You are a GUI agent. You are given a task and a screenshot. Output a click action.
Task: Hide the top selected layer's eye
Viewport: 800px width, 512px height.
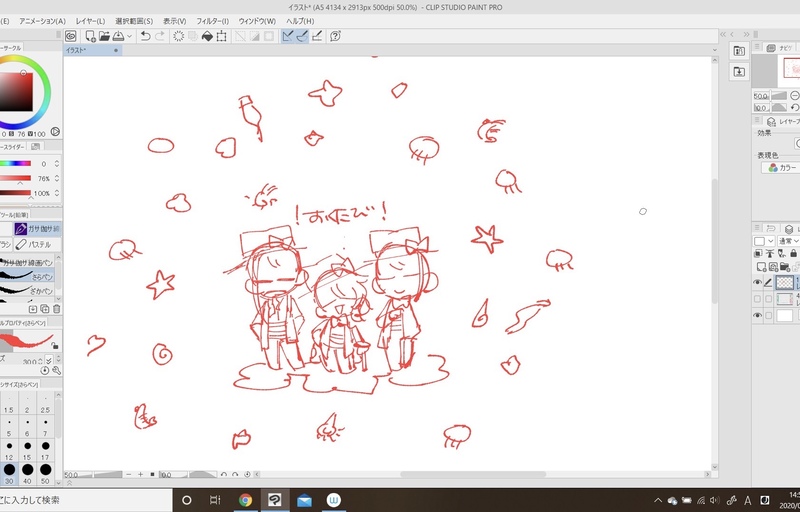tap(757, 283)
